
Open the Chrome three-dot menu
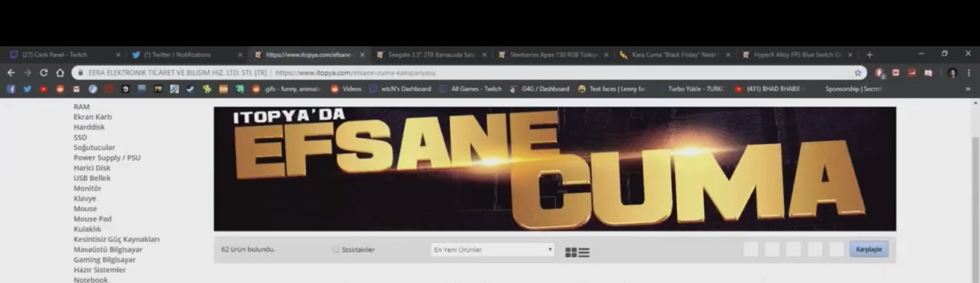point(969,73)
